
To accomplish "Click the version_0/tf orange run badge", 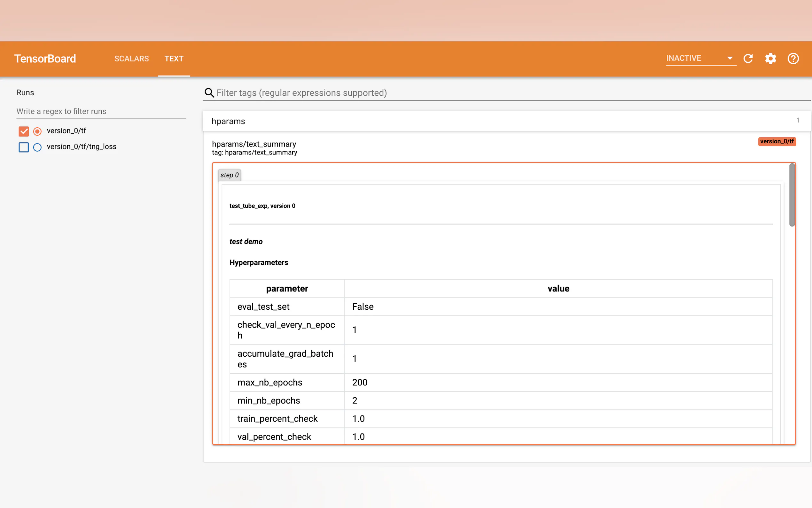I will [777, 141].
